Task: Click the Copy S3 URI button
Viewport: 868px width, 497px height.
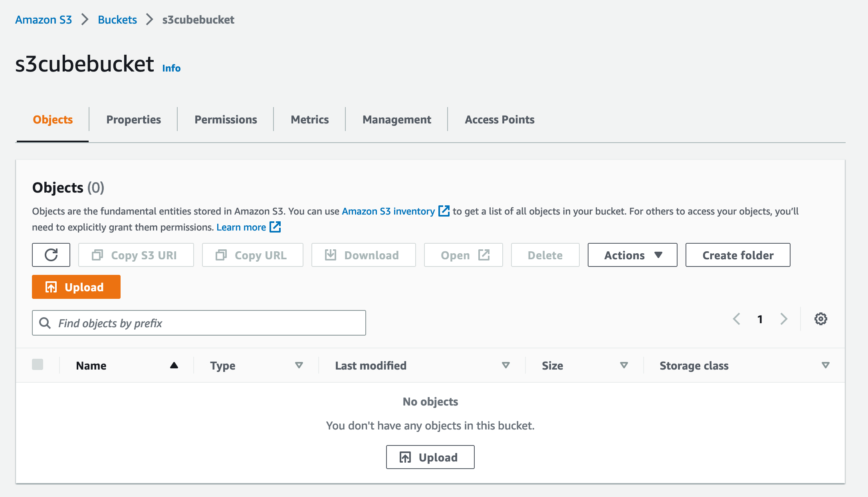Action: pos(136,255)
